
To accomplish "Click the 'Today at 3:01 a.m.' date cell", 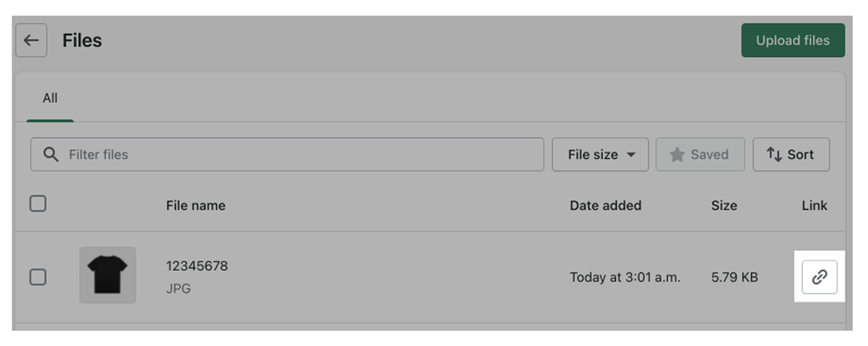I will coord(625,277).
